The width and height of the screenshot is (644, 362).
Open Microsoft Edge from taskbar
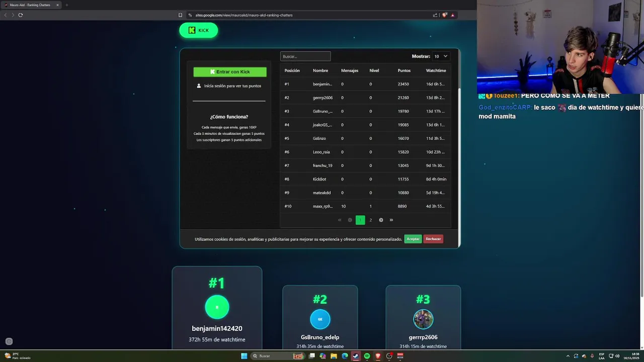tap(345, 356)
